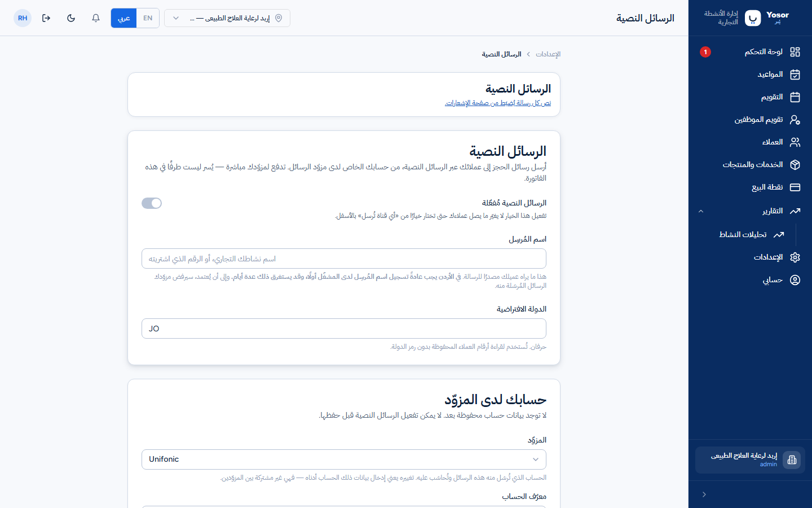Viewport: 812px width, 508px height.
Task: Toggle dark mode moon icon
Action: pos(71,18)
